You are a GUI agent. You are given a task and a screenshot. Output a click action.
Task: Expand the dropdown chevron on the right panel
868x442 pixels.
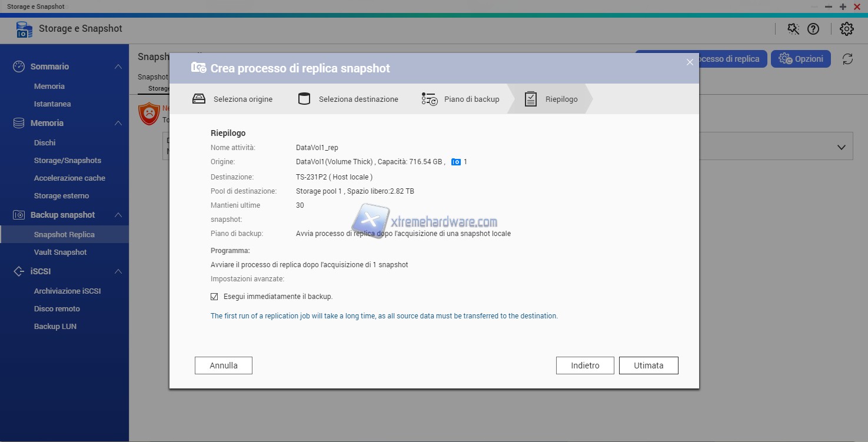click(x=842, y=147)
